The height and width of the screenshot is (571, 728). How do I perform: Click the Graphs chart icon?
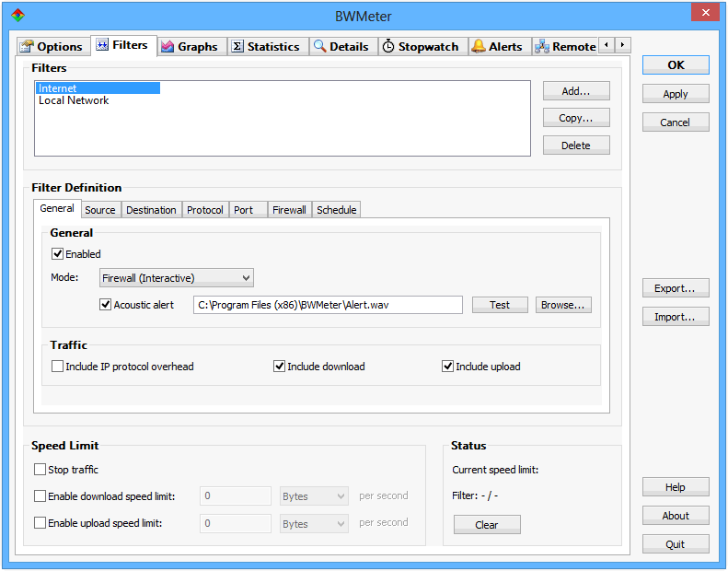[x=168, y=46]
